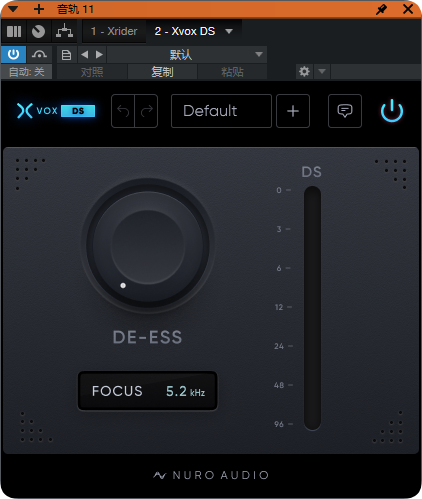Image resolution: width=422 pixels, height=499 pixels.
Task: Toggle the blue plugin activate power button
Action: coord(13,54)
